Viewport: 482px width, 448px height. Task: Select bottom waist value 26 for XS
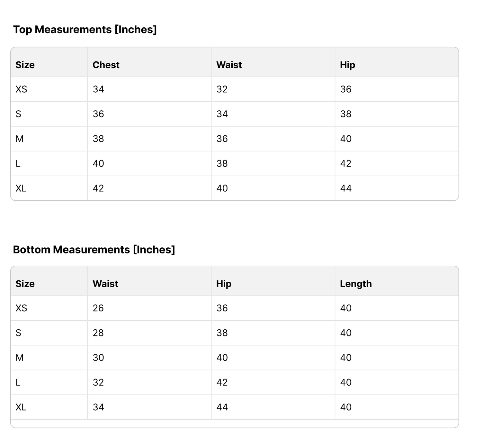click(x=98, y=308)
